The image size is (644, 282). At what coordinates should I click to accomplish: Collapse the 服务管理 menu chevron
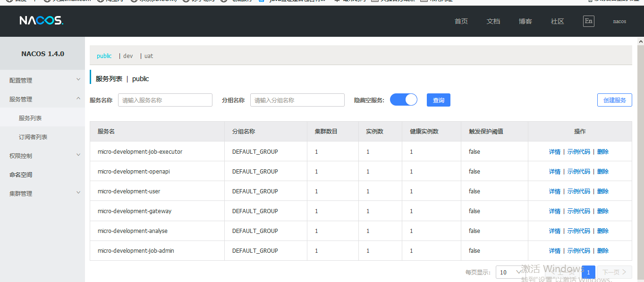click(x=78, y=99)
